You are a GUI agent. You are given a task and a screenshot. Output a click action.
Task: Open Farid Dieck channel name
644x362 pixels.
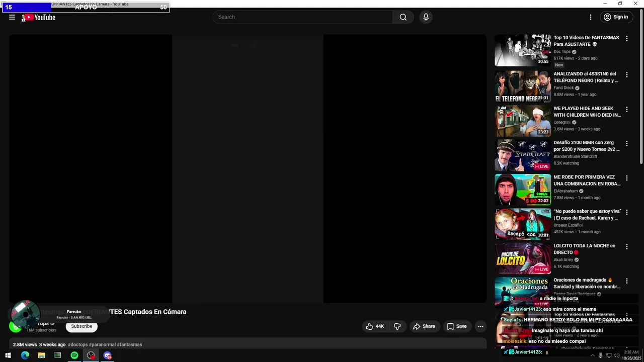click(563, 88)
